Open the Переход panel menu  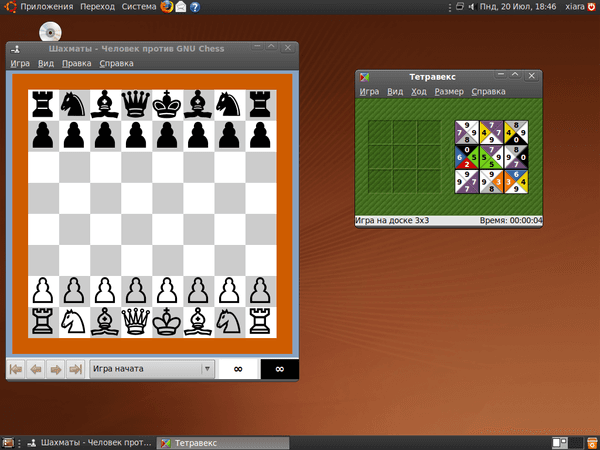click(x=98, y=7)
